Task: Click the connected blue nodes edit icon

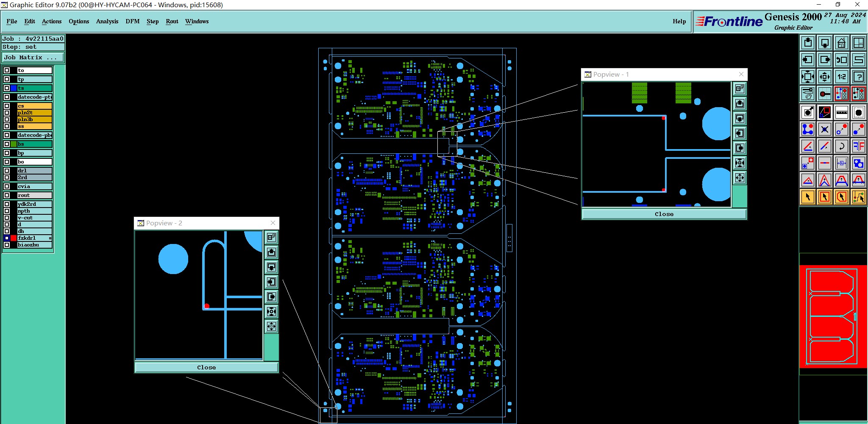Action: [x=808, y=129]
